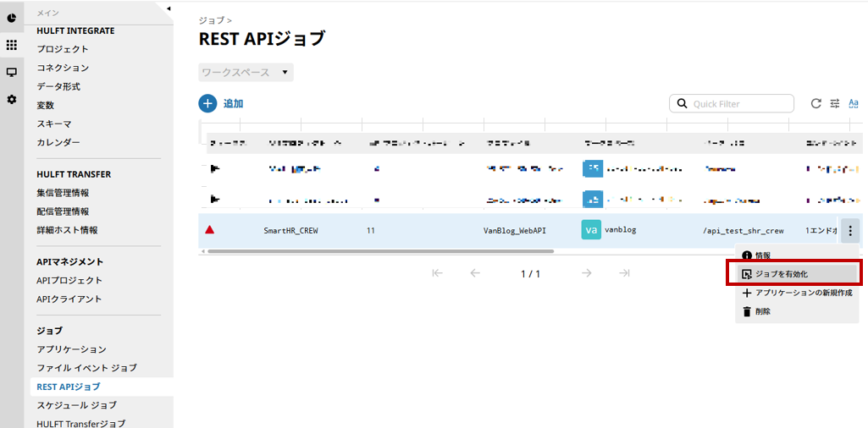868x428 pixels.
Task: Click the refresh icon beside Quick Filter
Action: (815, 103)
